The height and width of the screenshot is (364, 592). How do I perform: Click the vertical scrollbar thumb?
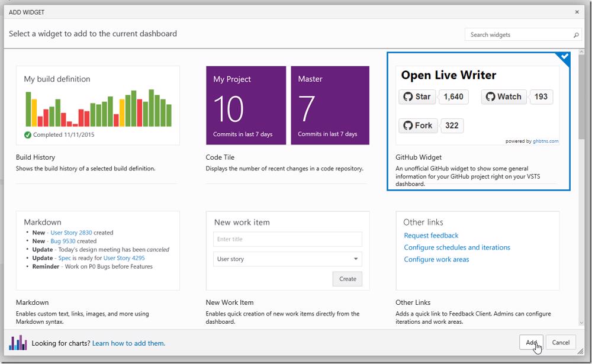click(x=581, y=98)
